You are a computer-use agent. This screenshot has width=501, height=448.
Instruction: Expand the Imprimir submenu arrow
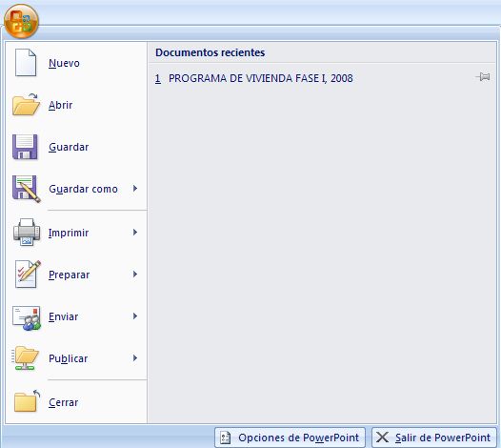pyautogui.click(x=135, y=233)
